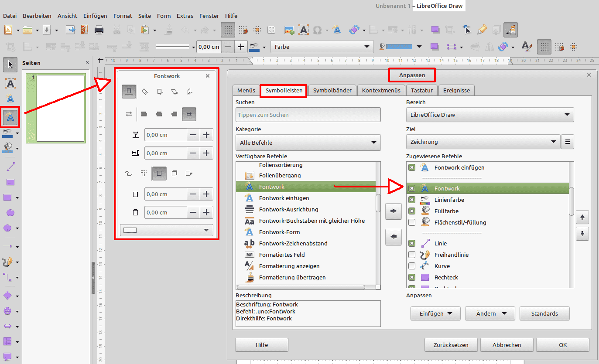The height and width of the screenshot is (364, 599).
Task: Click the Glue Points icon
Action: tap(482, 30)
